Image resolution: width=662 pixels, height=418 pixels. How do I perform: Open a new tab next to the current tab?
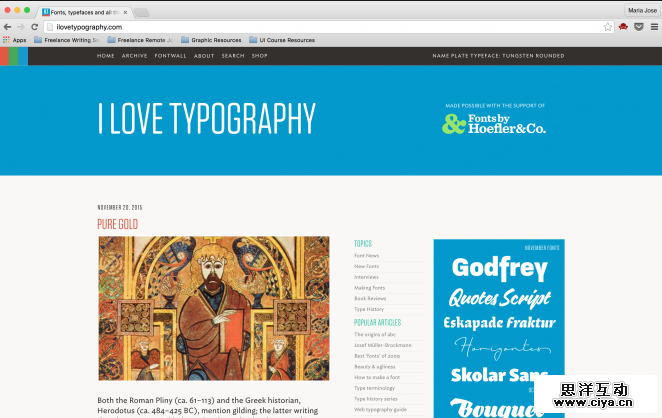tap(141, 12)
